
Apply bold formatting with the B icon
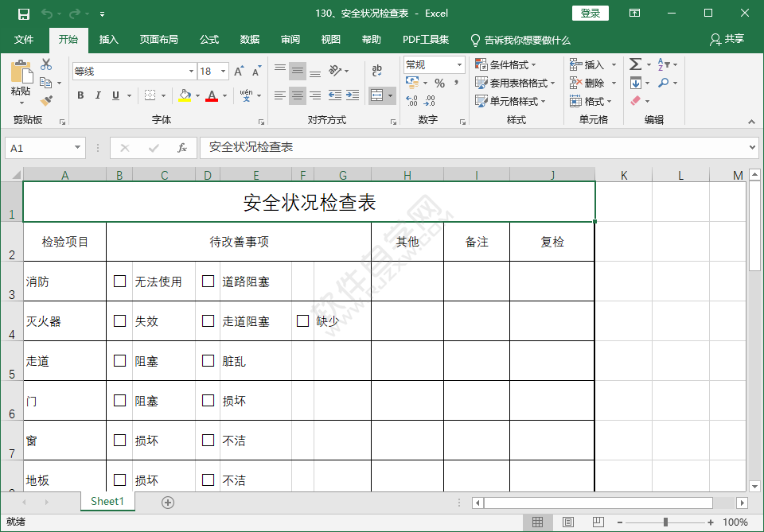tap(80, 95)
